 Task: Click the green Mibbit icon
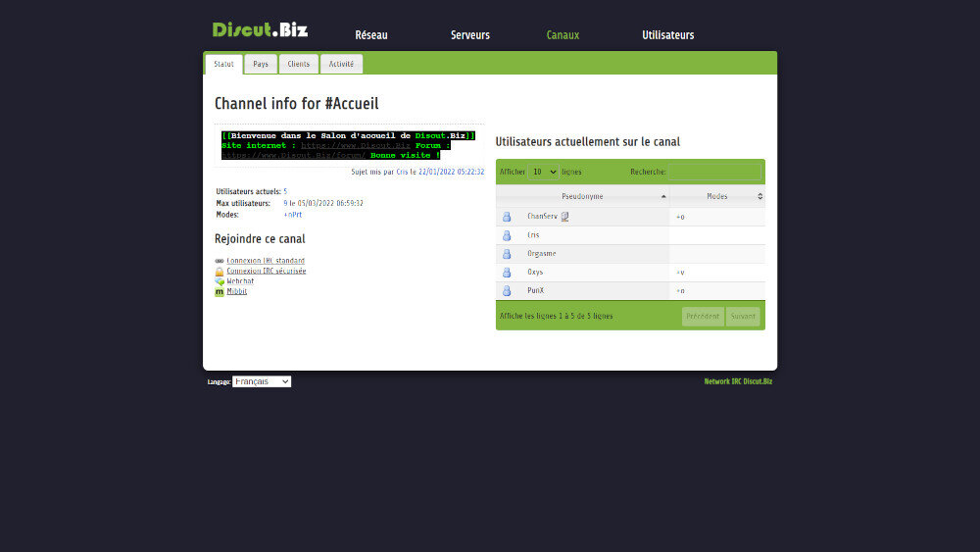220,291
